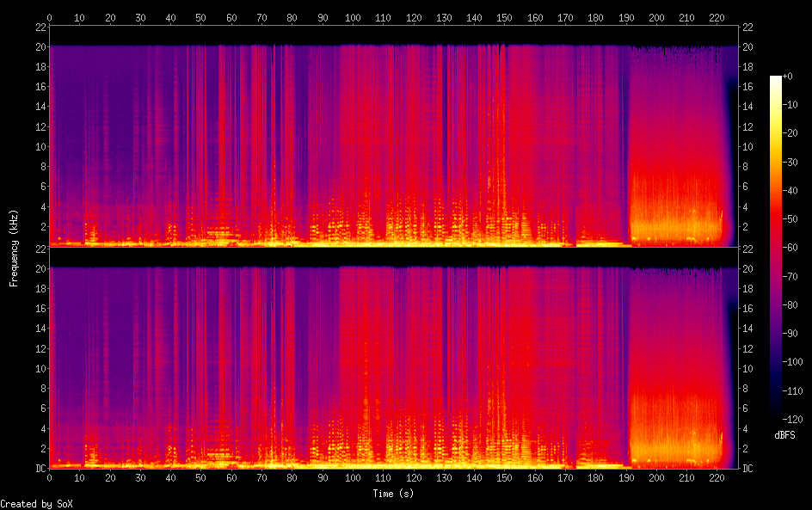Click '14' on upper channel's left frequency axis
Image resolution: width=812 pixels, height=510 pixels.
coord(41,106)
